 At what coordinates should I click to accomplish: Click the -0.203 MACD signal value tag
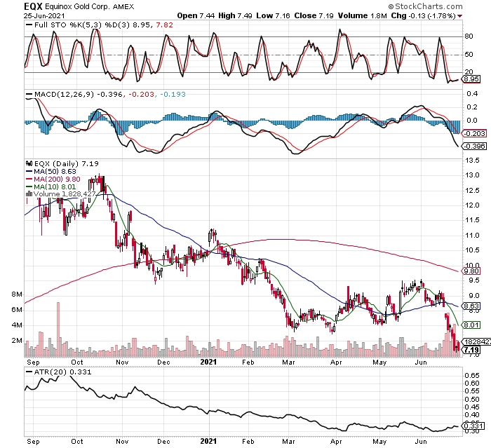coord(474,134)
